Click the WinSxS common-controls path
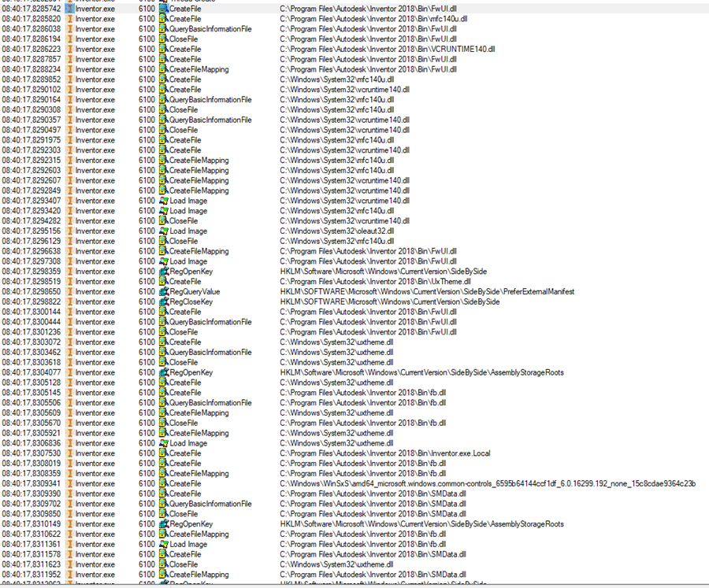This screenshot has width=709, height=588. coord(488,483)
